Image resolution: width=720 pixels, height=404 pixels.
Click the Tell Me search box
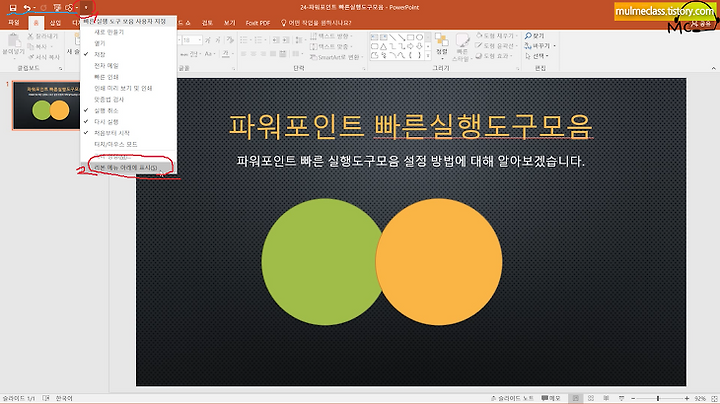[x=316, y=22]
